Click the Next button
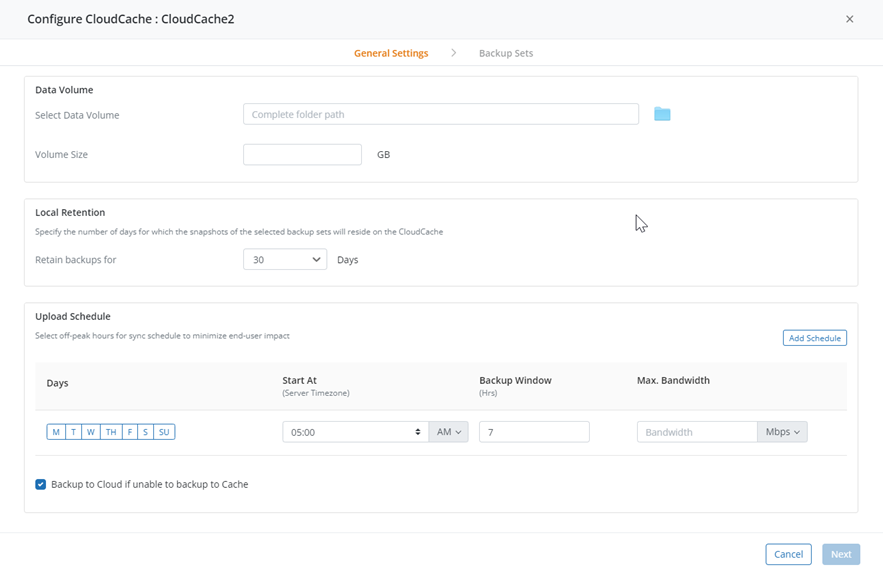 [841, 554]
